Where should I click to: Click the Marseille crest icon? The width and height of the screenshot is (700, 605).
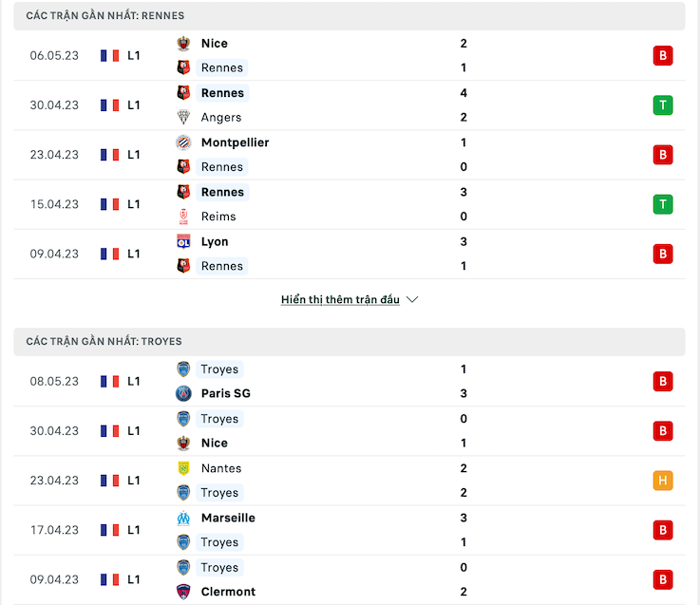pos(183,518)
